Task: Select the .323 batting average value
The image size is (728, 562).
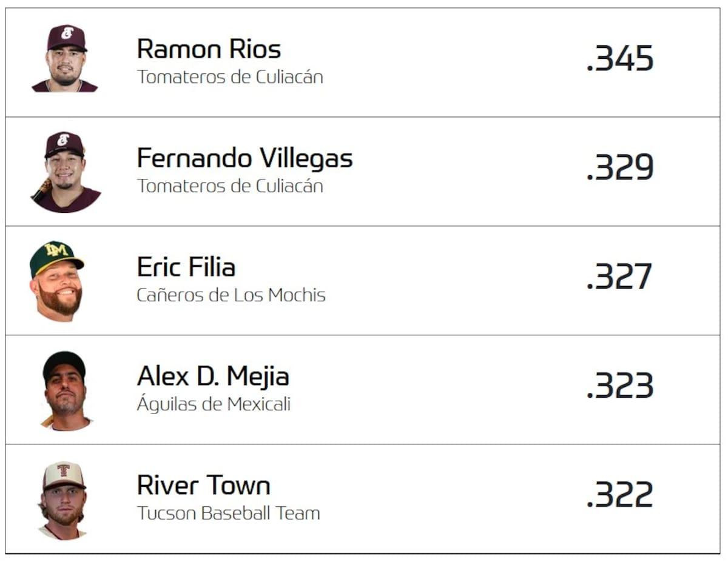Action: [x=619, y=386]
